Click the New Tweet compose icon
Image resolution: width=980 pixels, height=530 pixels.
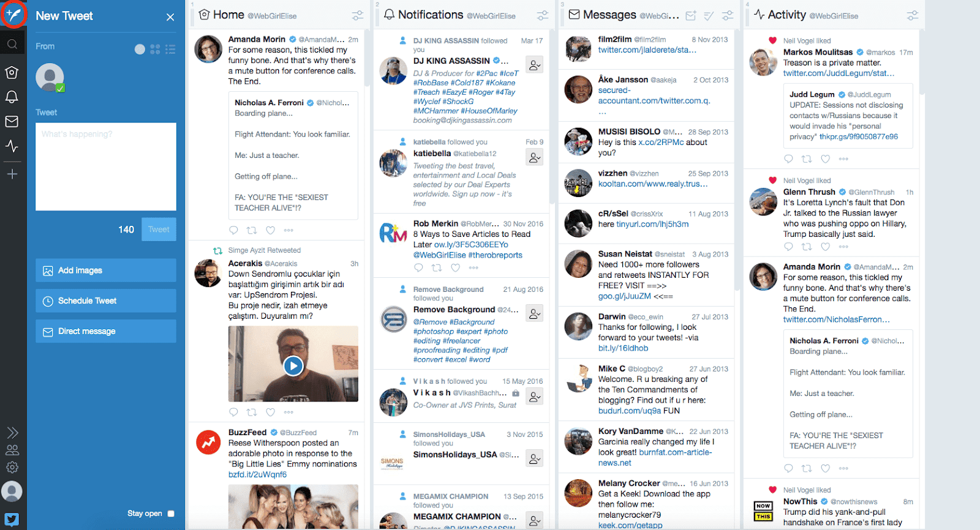[x=13, y=13]
